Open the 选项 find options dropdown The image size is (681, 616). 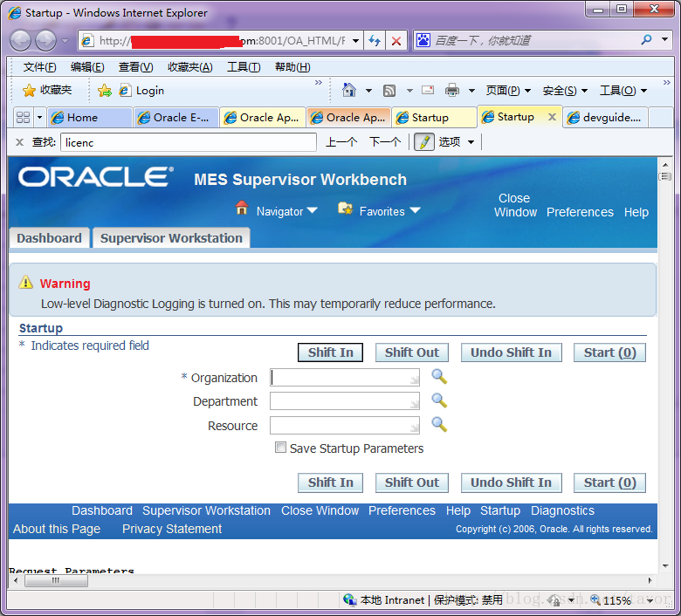pyautogui.click(x=456, y=142)
